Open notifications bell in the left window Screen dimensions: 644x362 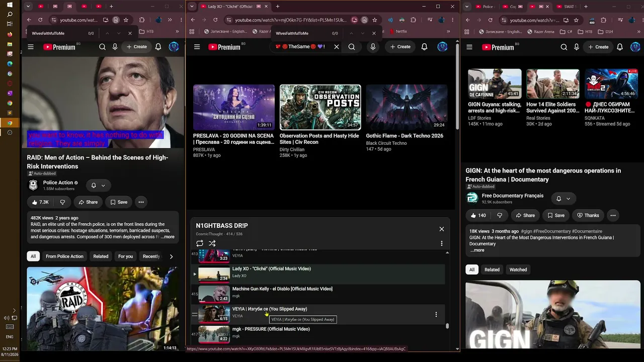(x=158, y=47)
